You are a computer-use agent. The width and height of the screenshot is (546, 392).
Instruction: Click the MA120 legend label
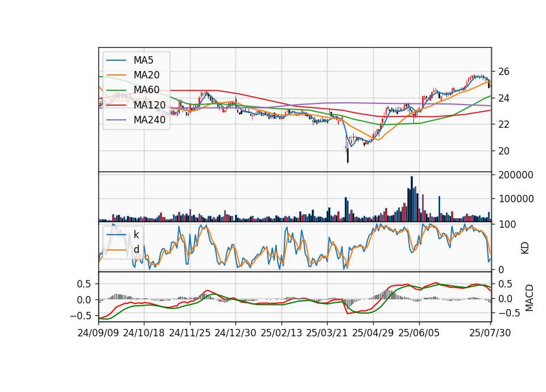(x=150, y=105)
